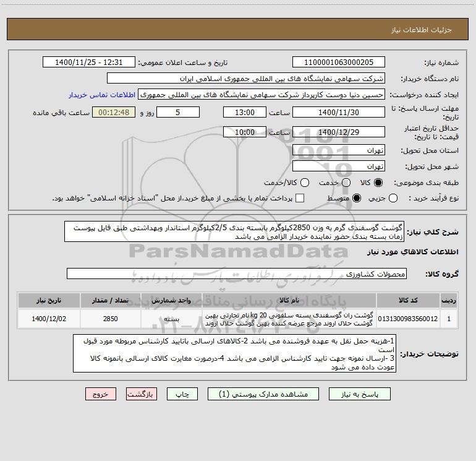Click the نوع فرآیند خرید label
The height and width of the screenshot is (461, 476).
coord(433,198)
